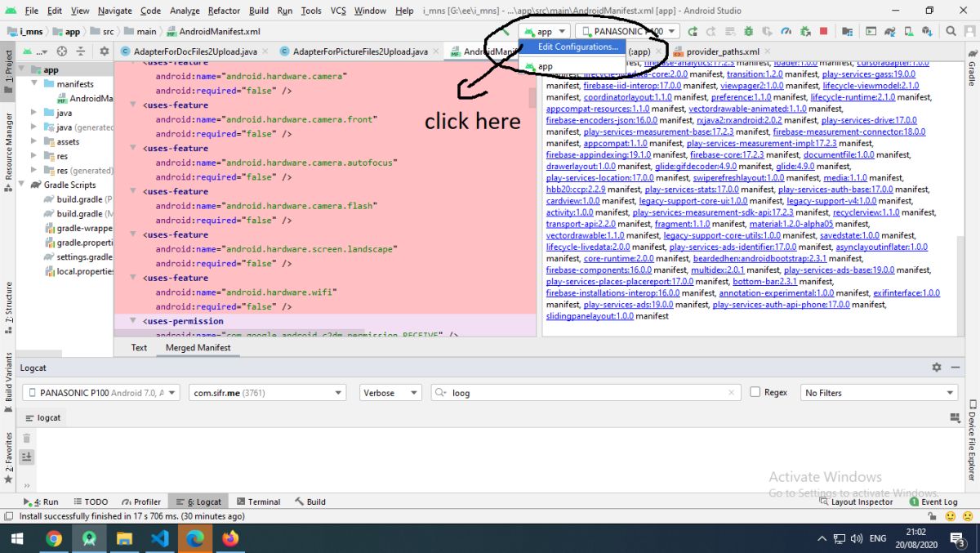The height and width of the screenshot is (553, 980).
Task: Open the Verbose log level dropdown
Action: tap(391, 393)
